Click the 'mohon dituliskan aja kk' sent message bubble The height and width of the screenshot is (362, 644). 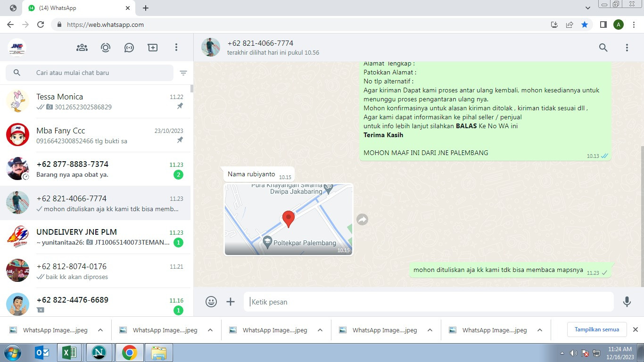[x=511, y=271]
